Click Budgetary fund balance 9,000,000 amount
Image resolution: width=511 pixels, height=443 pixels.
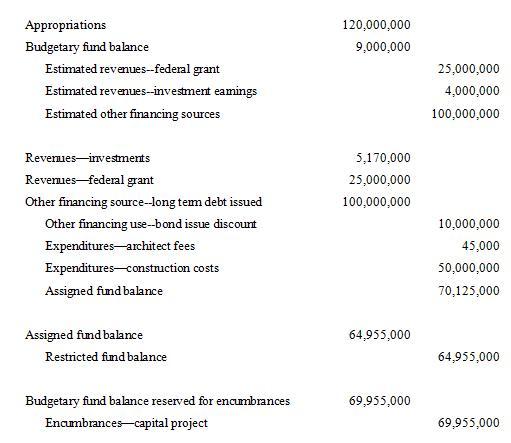pos(383,47)
